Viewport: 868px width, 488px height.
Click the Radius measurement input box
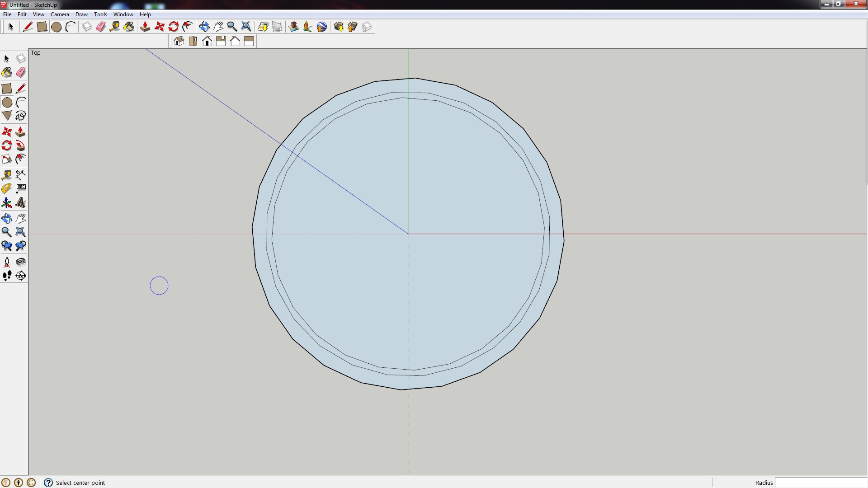tap(821, 483)
